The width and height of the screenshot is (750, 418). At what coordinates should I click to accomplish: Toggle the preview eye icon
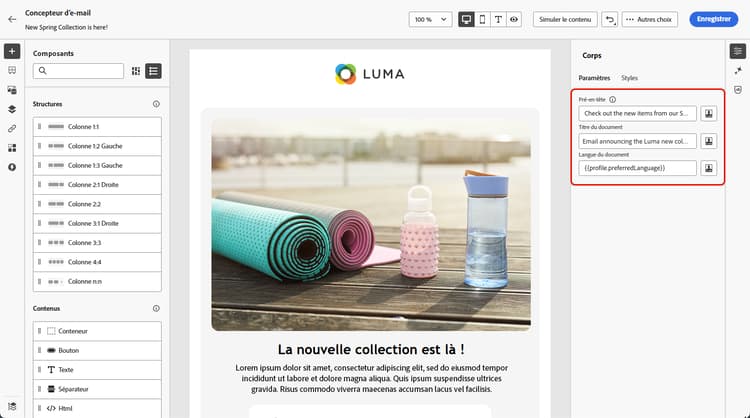click(x=514, y=20)
